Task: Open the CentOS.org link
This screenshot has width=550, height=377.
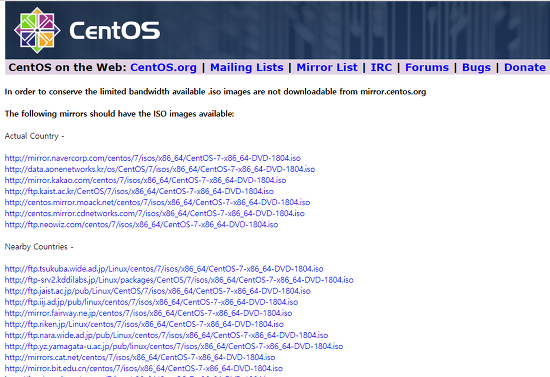Action: coord(163,67)
